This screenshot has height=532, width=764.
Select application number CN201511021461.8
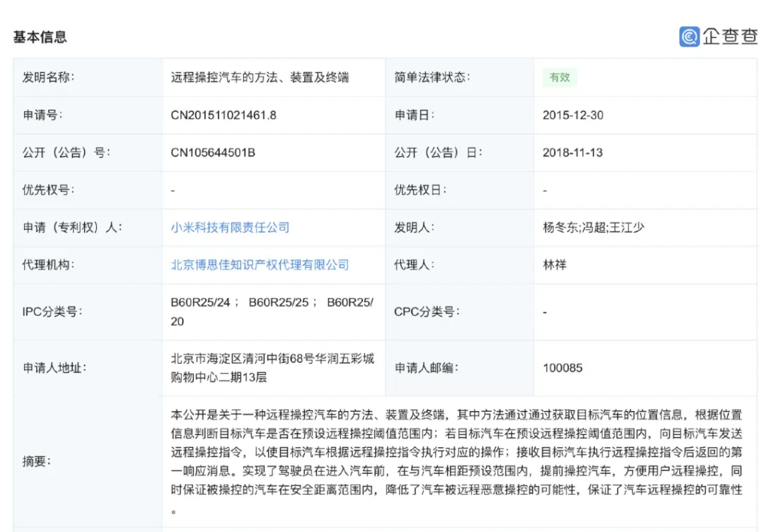pyautogui.click(x=223, y=115)
